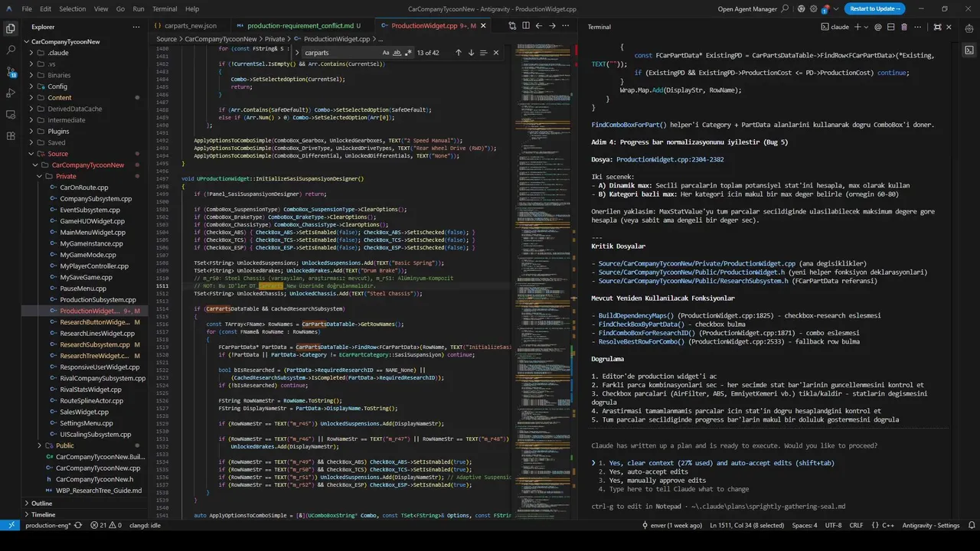
Task: Open the Run and Debug view
Action: [x=11, y=93]
